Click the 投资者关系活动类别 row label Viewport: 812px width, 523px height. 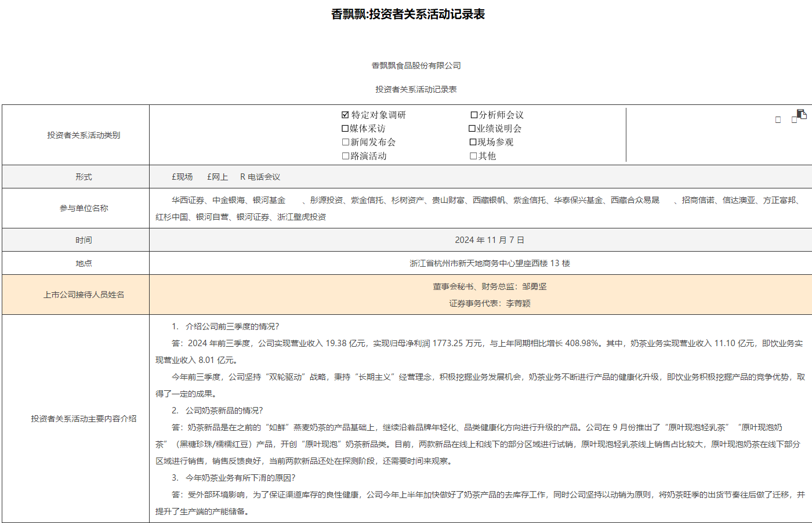(x=84, y=135)
